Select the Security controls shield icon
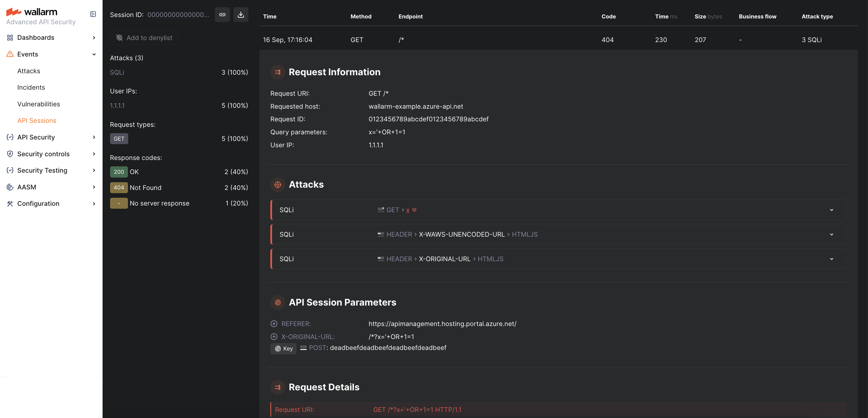This screenshot has height=418, width=868. [x=10, y=154]
